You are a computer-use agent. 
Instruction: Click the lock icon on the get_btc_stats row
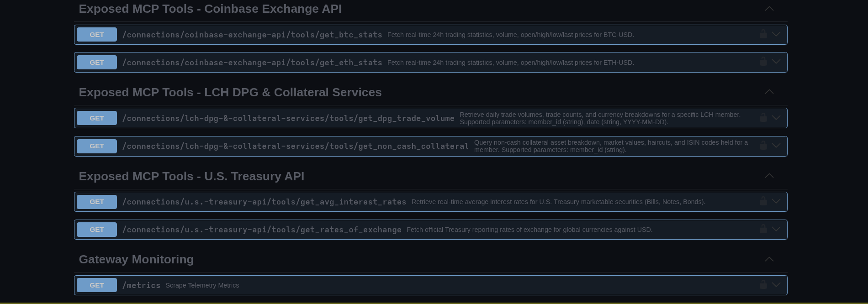tap(763, 34)
